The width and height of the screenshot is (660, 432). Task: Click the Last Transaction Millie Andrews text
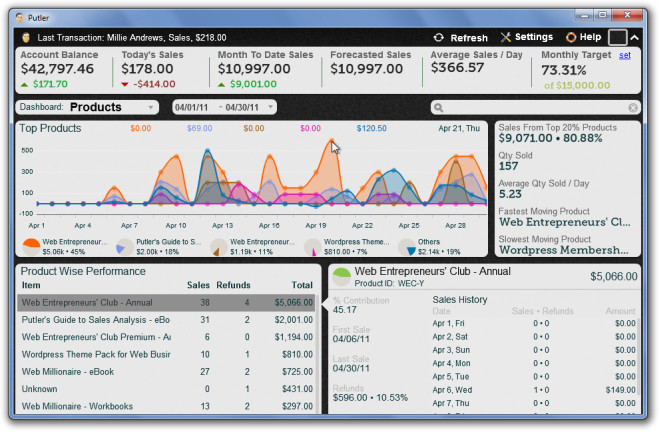point(132,38)
